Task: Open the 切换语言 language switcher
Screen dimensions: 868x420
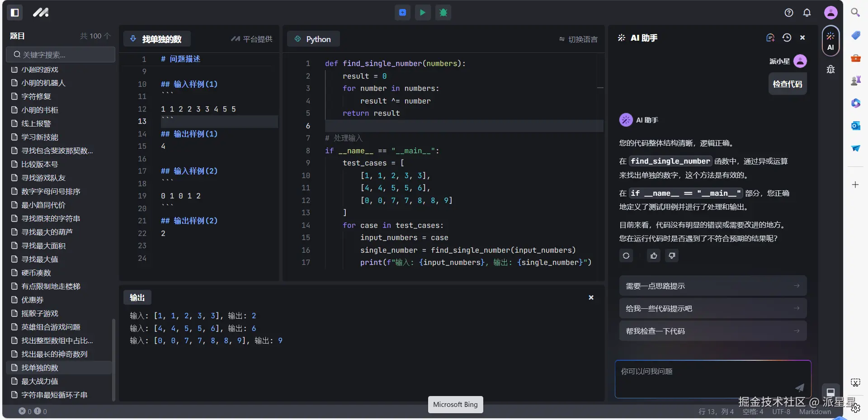Action: (578, 39)
